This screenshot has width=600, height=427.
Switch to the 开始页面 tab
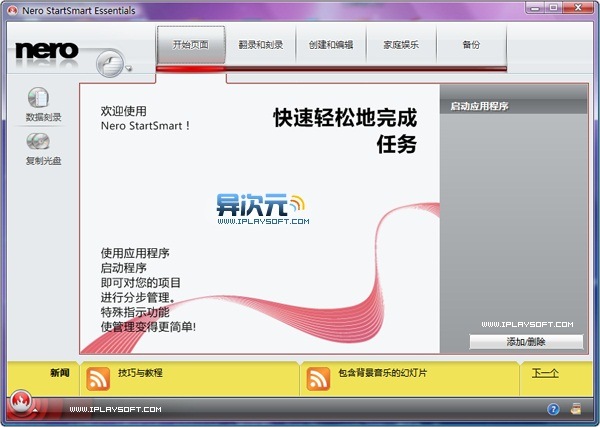(191, 45)
